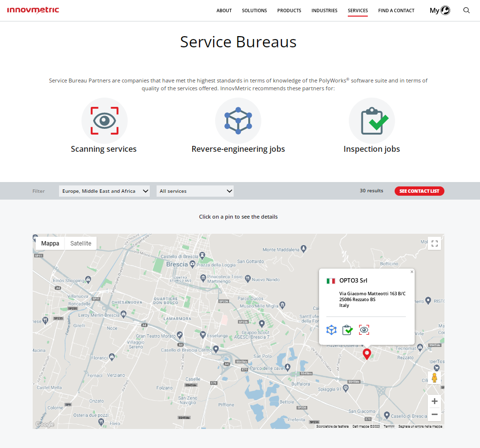
Task: Click the Parco delle cave marker
Action: 287,367
